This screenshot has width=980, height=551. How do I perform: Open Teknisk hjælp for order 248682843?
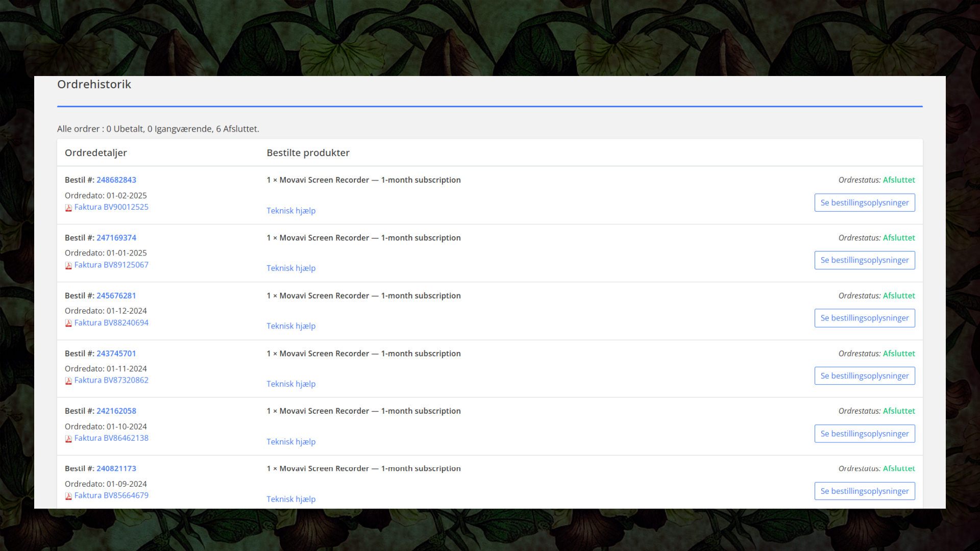pos(291,211)
